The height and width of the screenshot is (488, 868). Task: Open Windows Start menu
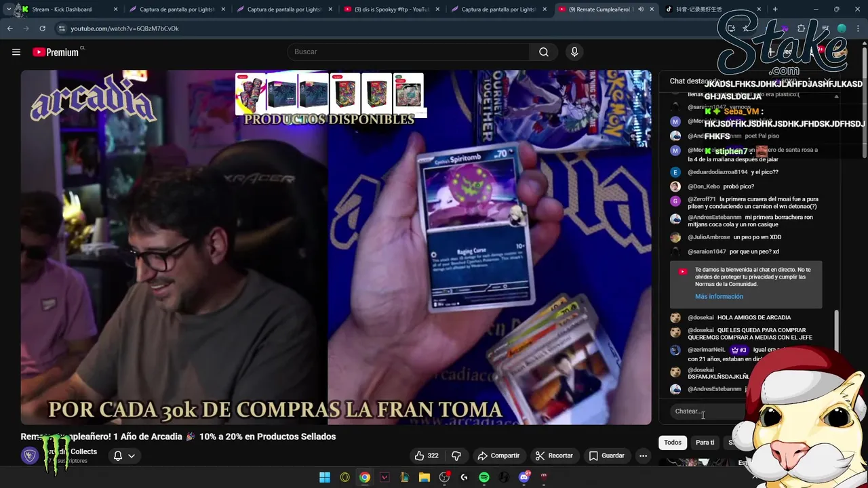tap(325, 477)
